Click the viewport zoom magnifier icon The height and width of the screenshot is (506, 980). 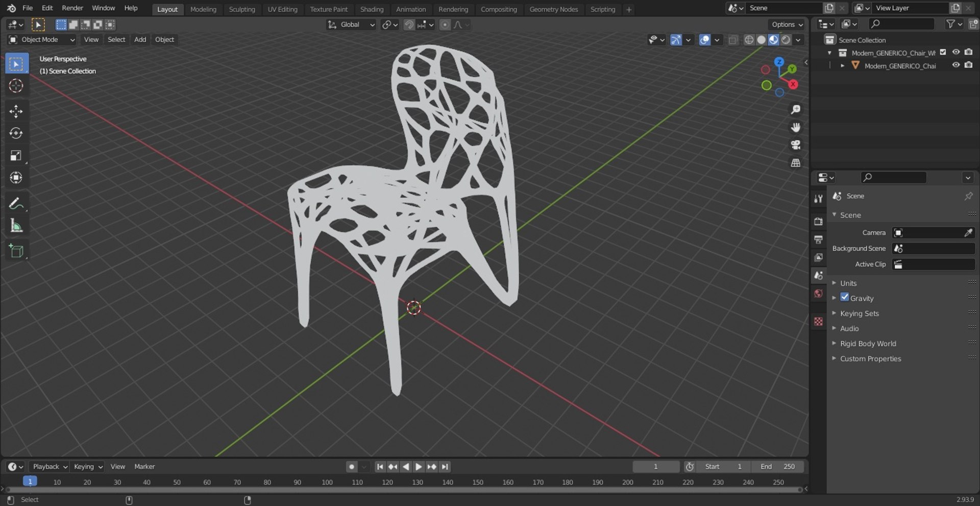pos(795,109)
